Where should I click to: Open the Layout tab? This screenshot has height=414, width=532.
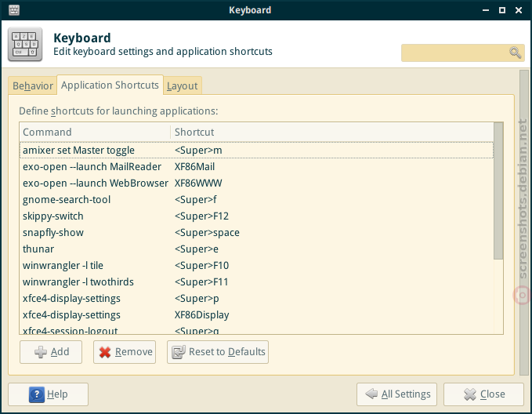183,85
